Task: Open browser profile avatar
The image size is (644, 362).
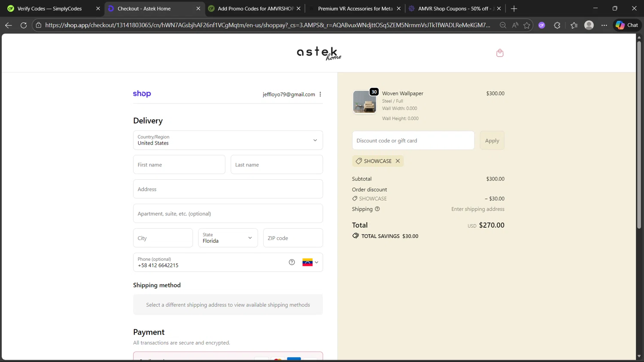Action: click(589, 25)
